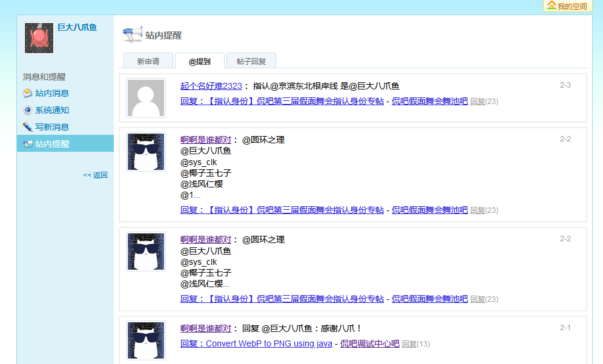
Task: Click the megaphone icon beside 站内提醒 heading
Action: coord(133,34)
